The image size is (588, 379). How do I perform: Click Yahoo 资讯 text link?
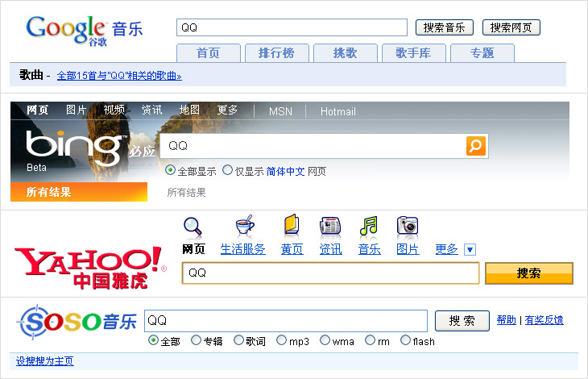coord(330,249)
